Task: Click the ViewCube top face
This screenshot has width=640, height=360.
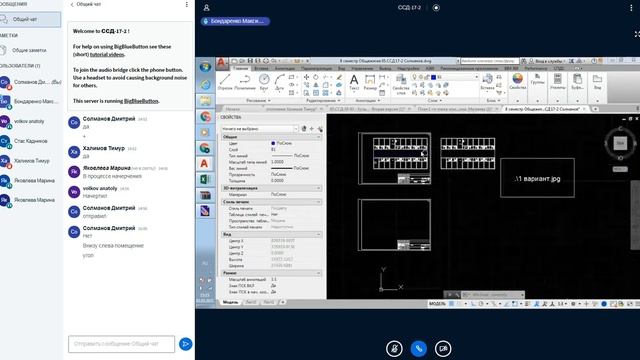Action: click(620, 143)
